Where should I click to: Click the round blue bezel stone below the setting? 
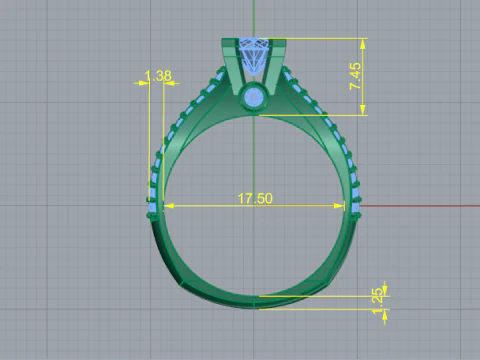[254, 98]
